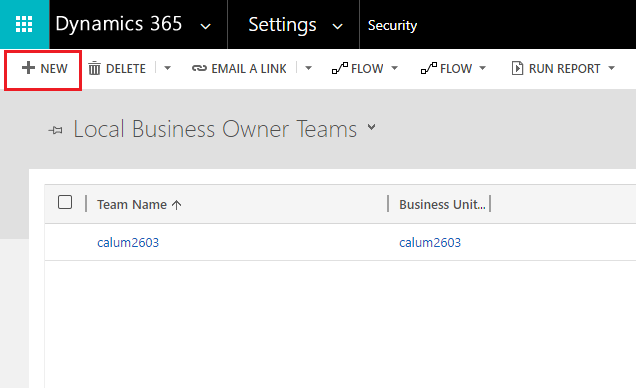
Task: Click EMAIL A LINK label
Action: [x=249, y=69]
